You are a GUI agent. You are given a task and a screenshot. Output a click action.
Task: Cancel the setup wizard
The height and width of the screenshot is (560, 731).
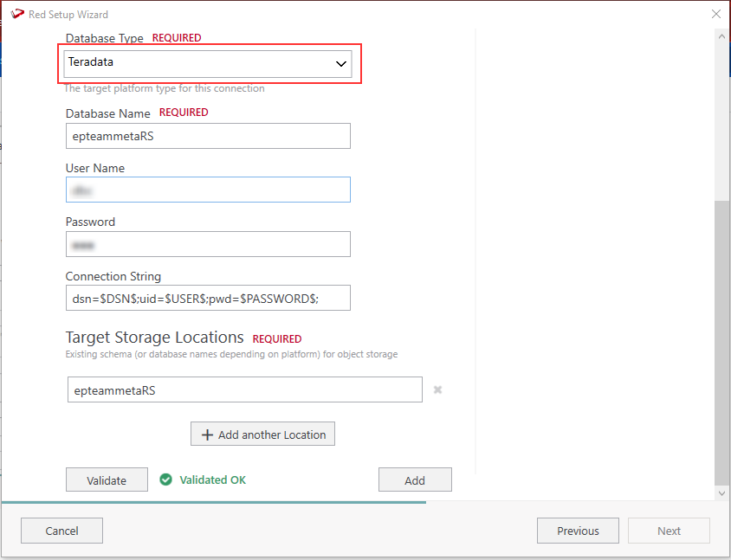pos(61,531)
